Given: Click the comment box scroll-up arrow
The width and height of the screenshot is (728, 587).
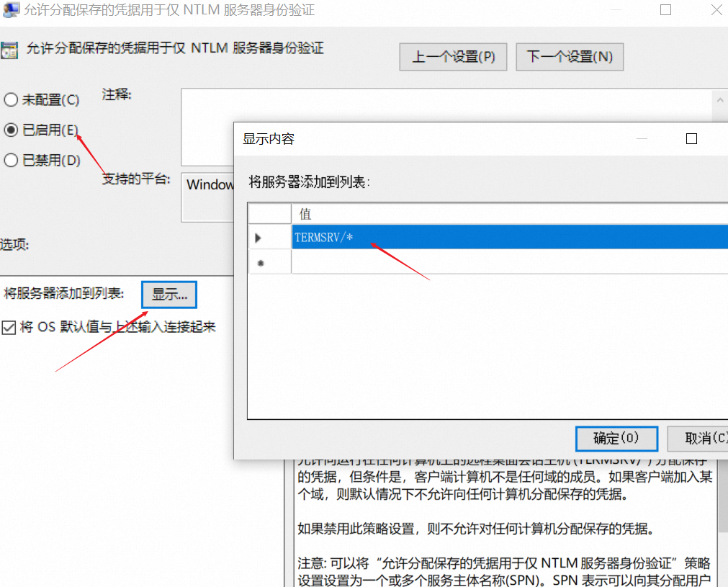Looking at the screenshot, I should 720,100.
